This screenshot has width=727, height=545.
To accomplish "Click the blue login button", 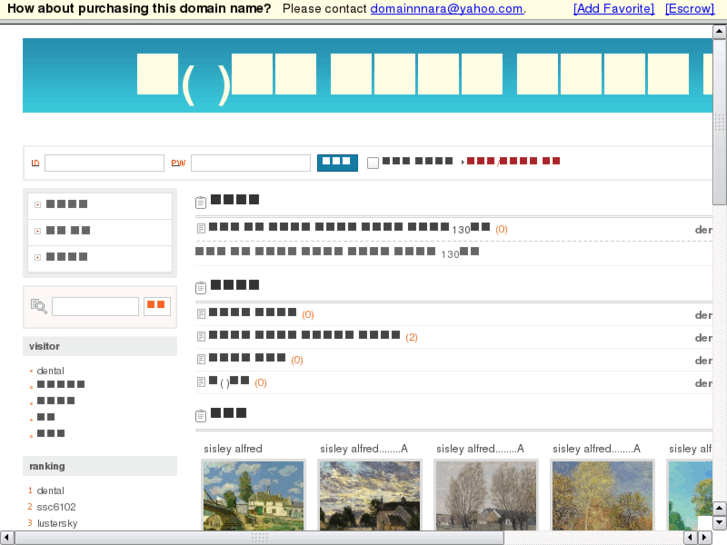I will (337, 163).
